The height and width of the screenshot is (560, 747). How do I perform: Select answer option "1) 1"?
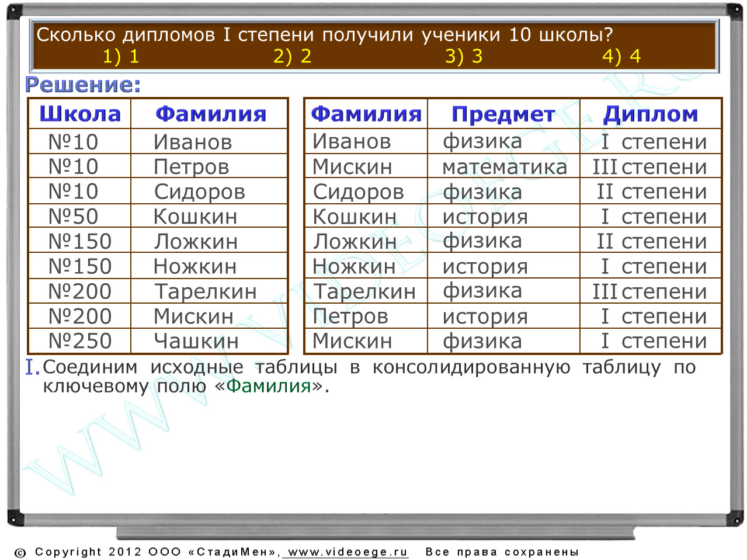(x=121, y=57)
